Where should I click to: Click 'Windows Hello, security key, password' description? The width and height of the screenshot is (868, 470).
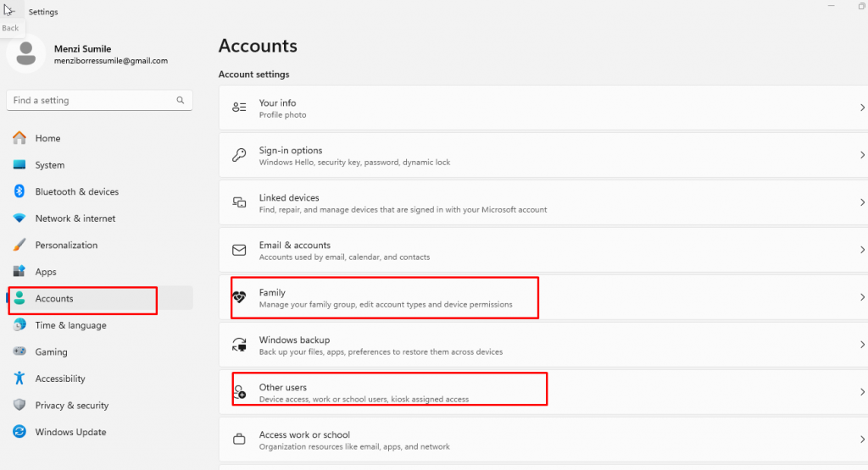pos(354,162)
